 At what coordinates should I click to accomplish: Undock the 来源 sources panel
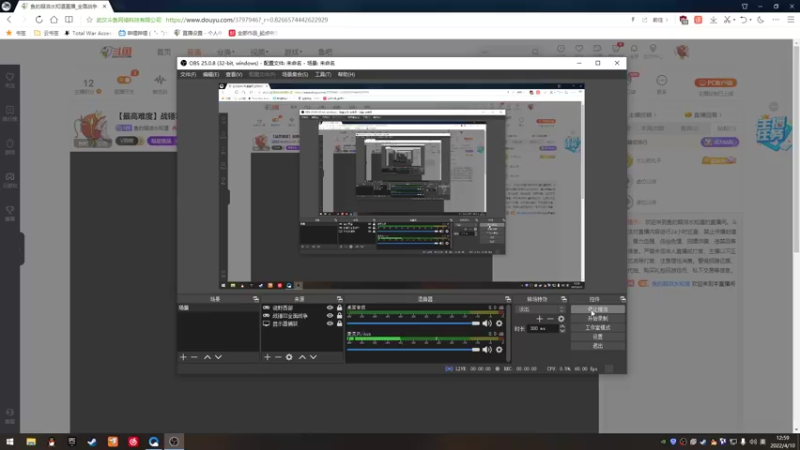[x=339, y=299]
